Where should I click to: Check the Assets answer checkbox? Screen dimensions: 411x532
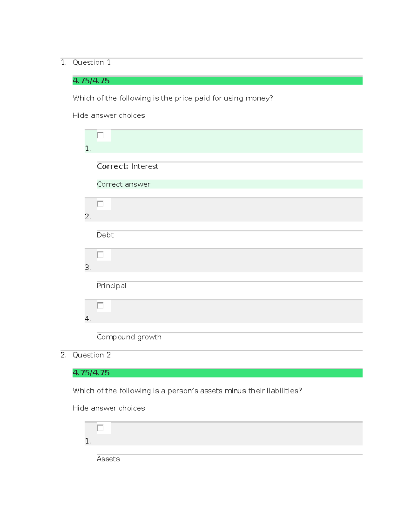(100, 428)
